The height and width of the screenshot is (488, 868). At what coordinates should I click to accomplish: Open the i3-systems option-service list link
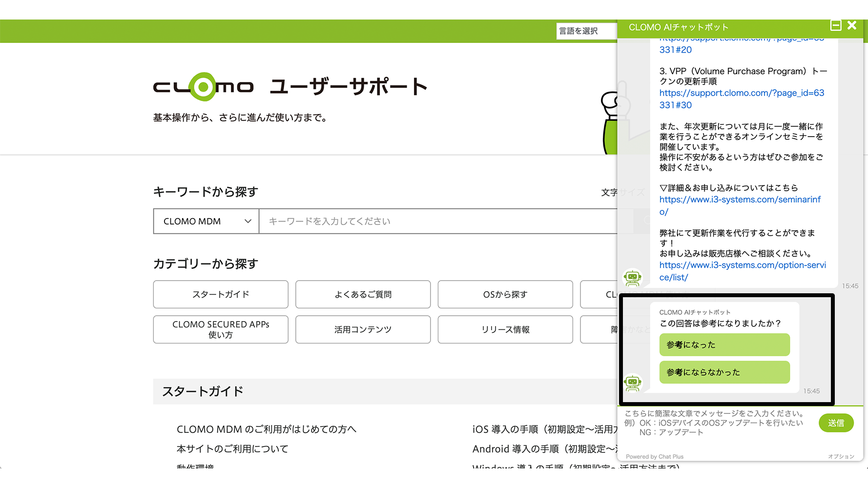point(743,271)
